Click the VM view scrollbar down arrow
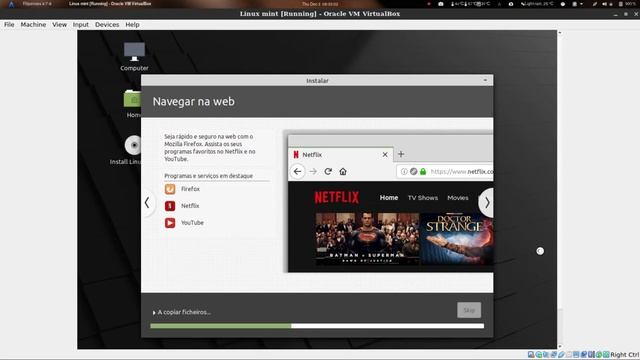640x360 pixels. click(x=560, y=346)
